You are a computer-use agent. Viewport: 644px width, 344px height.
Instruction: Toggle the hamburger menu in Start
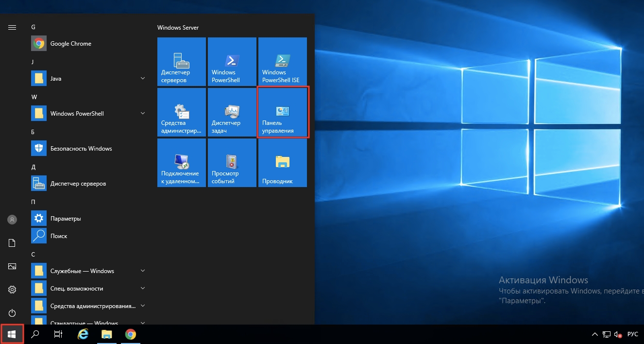click(x=12, y=27)
